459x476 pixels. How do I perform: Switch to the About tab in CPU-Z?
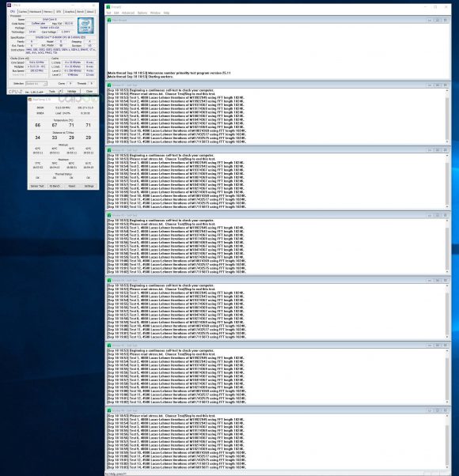point(90,12)
